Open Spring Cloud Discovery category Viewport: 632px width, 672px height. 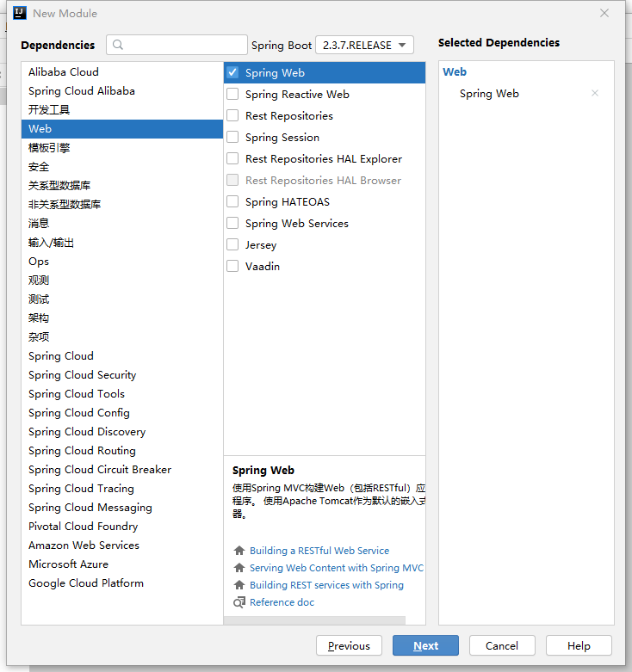tap(122, 432)
